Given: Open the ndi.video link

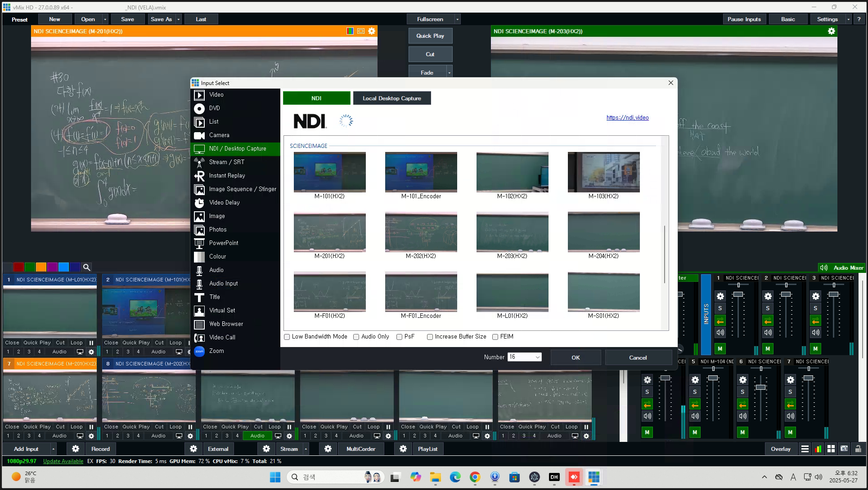Looking at the screenshot, I should (x=628, y=118).
